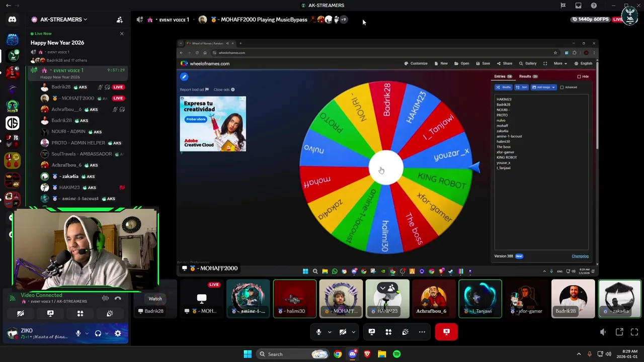This screenshot has width=644, height=362.
Task: Toggle camera in the voice connected panel
Action: coord(21,313)
